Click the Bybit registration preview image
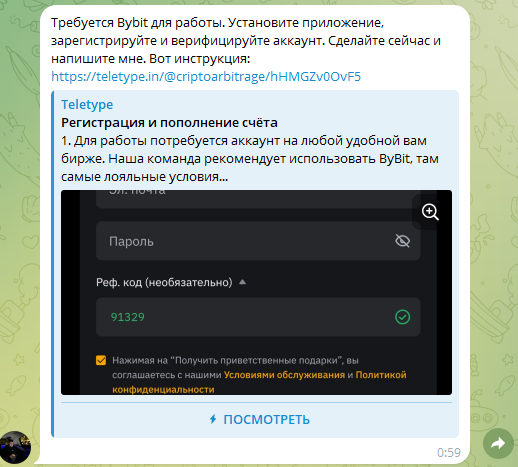 [256, 292]
